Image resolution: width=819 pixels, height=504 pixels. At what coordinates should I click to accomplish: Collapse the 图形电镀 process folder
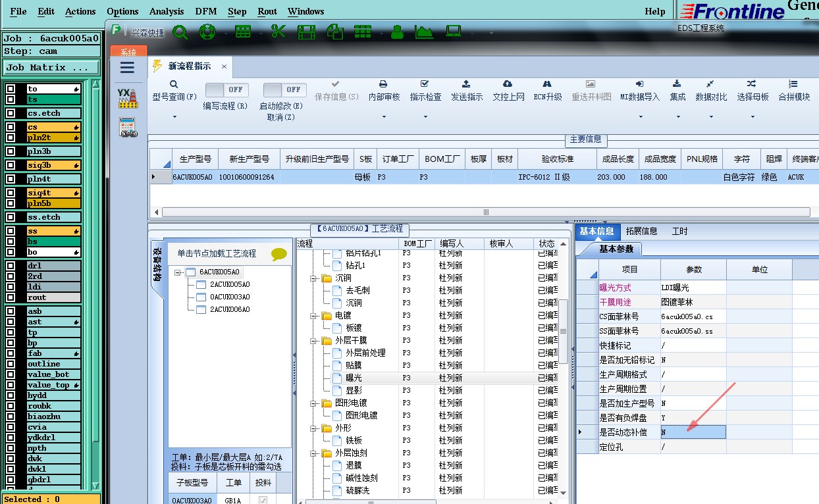point(313,403)
